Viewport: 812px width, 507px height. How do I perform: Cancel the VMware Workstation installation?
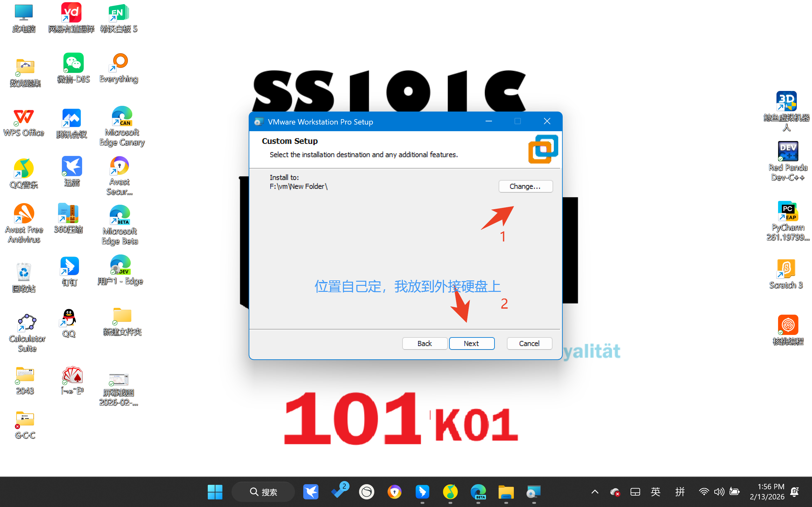click(529, 343)
